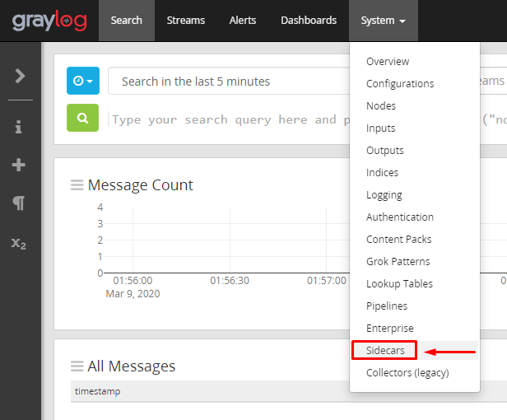Go to the Streams tab
Viewport: 507px width, 420px height.
(186, 21)
